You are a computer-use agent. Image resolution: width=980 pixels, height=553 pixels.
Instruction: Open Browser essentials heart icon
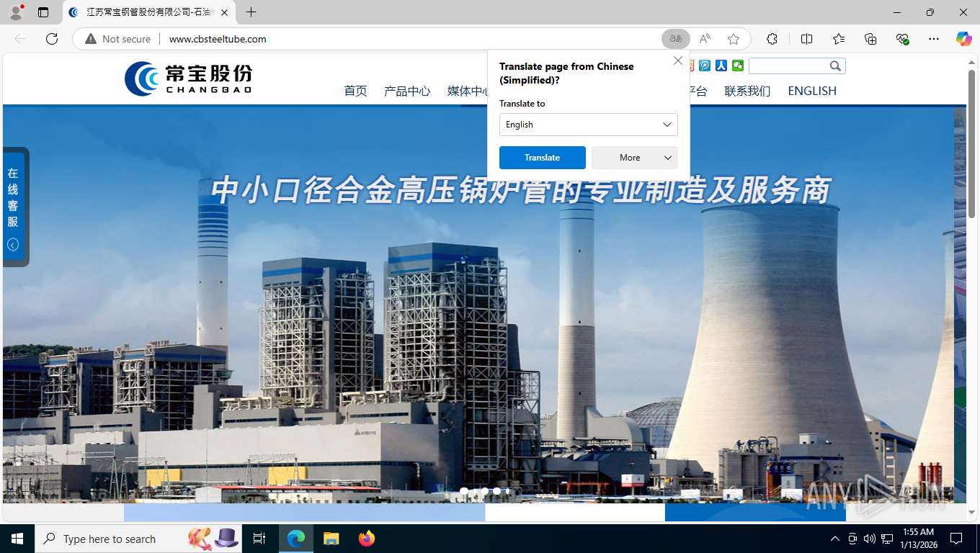tap(902, 39)
